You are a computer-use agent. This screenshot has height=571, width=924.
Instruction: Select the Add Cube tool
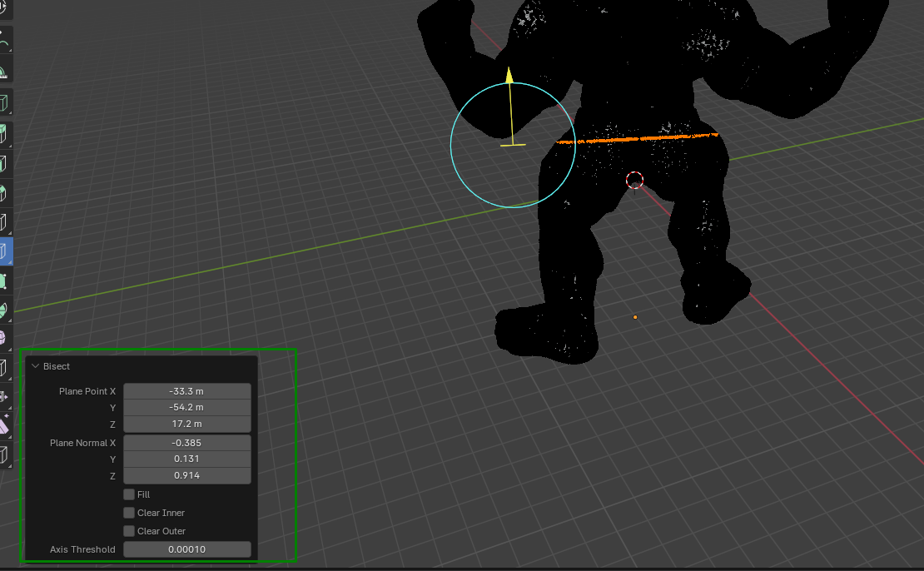click(3, 102)
